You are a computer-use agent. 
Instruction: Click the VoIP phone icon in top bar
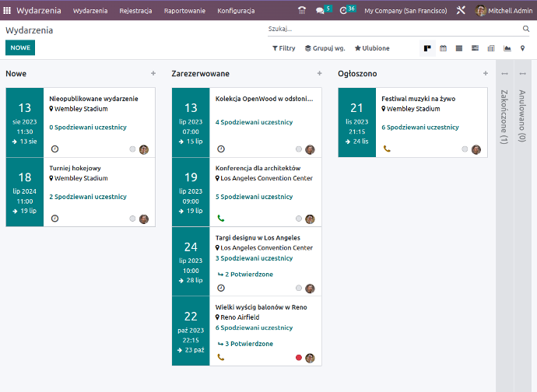coord(302,11)
